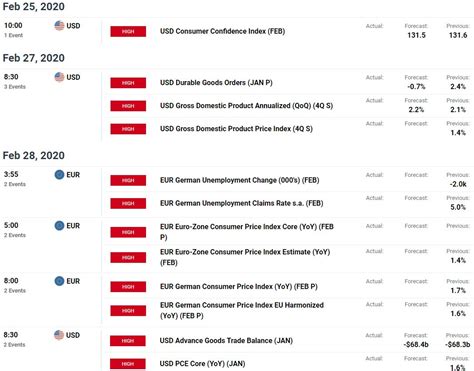Click the HIGH badge for USD Consumer Confidence Index
474x371 pixels.
pyautogui.click(x=128, y=31)
